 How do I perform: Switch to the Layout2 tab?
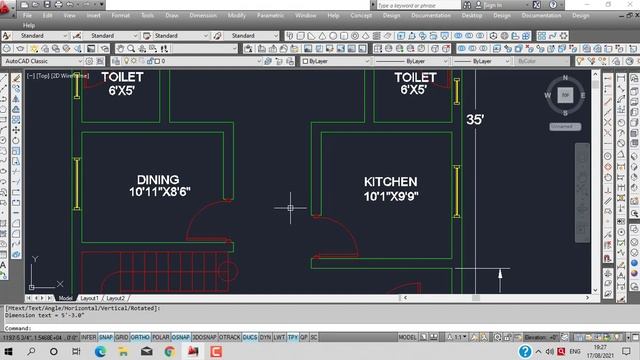click(116, 298)
